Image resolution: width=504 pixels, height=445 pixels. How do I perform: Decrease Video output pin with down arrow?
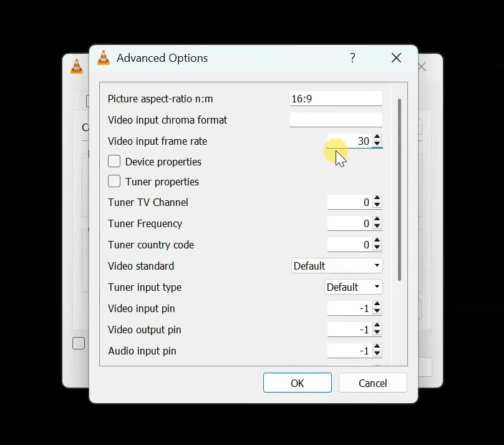(x=377, y=333)
